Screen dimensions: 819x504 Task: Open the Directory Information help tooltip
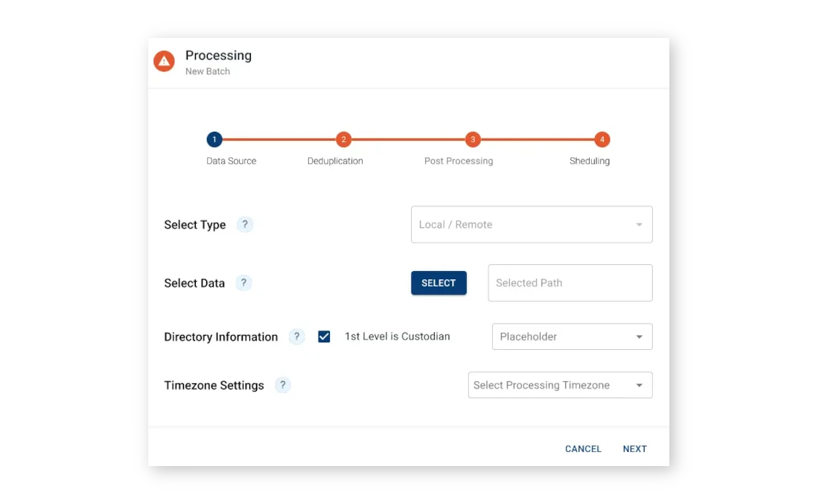296,336
